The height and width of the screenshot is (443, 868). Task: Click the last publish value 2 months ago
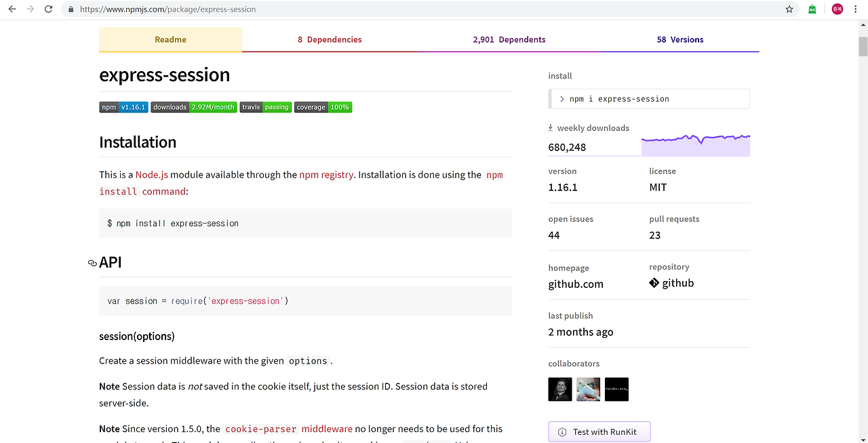(x=580, y=332)
